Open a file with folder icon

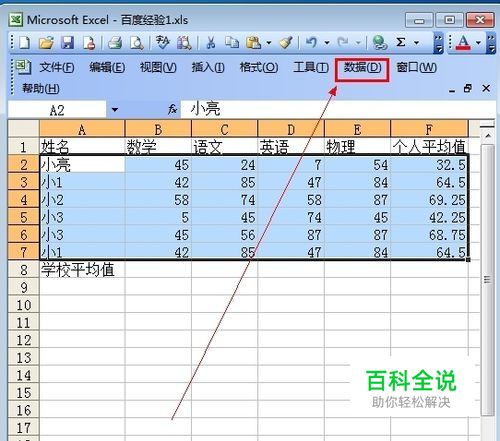coord(46,43)
